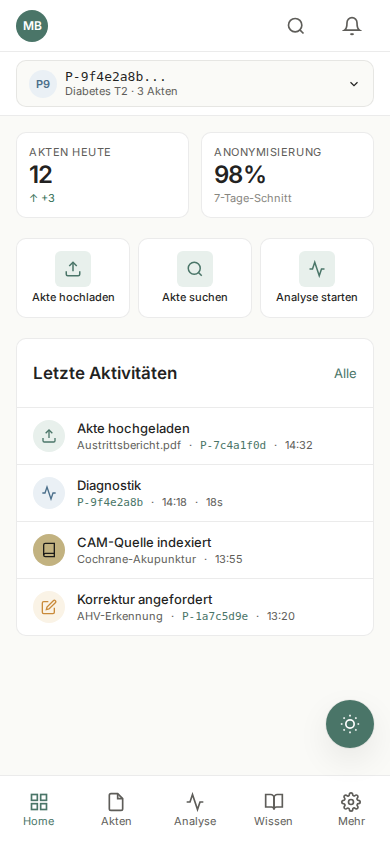Open the Diagnostik activity entry
This screenshot has width=390, height=844.
point(195,493)
